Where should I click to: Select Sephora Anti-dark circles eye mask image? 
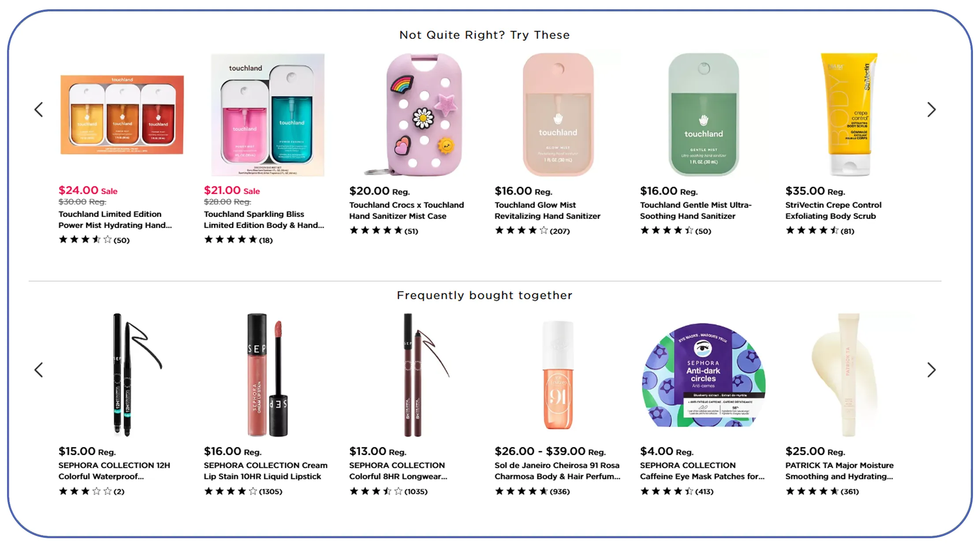(x=704, y=375)
